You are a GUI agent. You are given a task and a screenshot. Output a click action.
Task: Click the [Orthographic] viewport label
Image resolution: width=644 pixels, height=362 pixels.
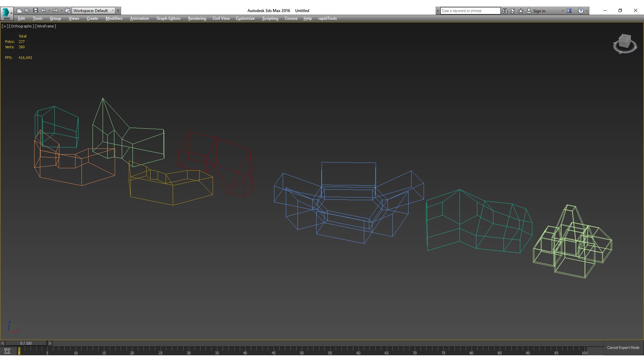pyautogui.click(x=21, y=26)
